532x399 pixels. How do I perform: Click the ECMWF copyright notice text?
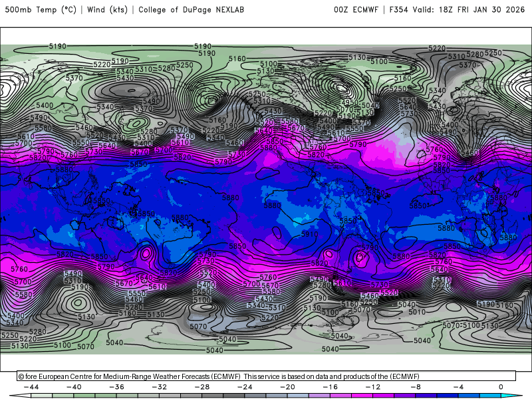pyautogui.click(x=219, y=376)
